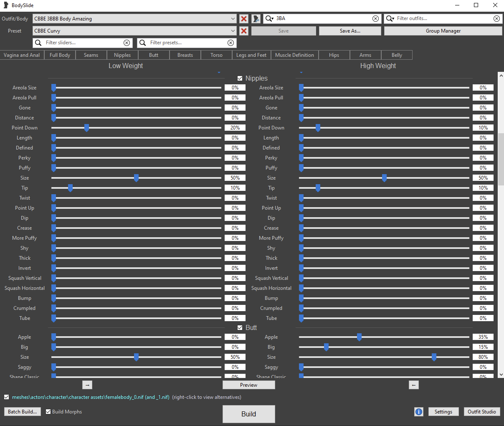Click the Preview button
This screenshot has width=504, height=426.
click(x=248, y=385)
